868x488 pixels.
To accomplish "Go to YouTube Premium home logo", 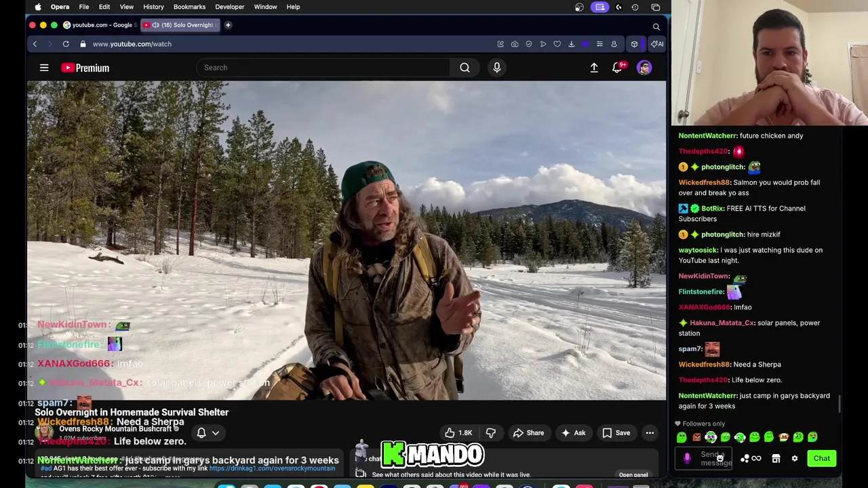I will (x=85, y=68).
